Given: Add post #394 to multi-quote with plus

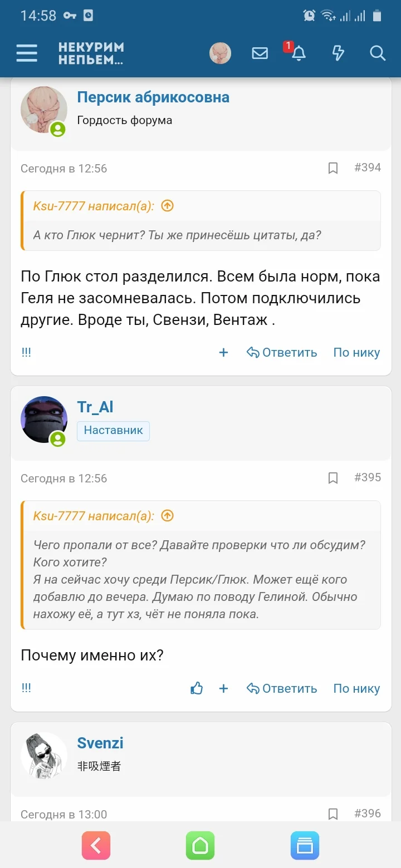Looking at the screenshot, I should click(223, 352).
